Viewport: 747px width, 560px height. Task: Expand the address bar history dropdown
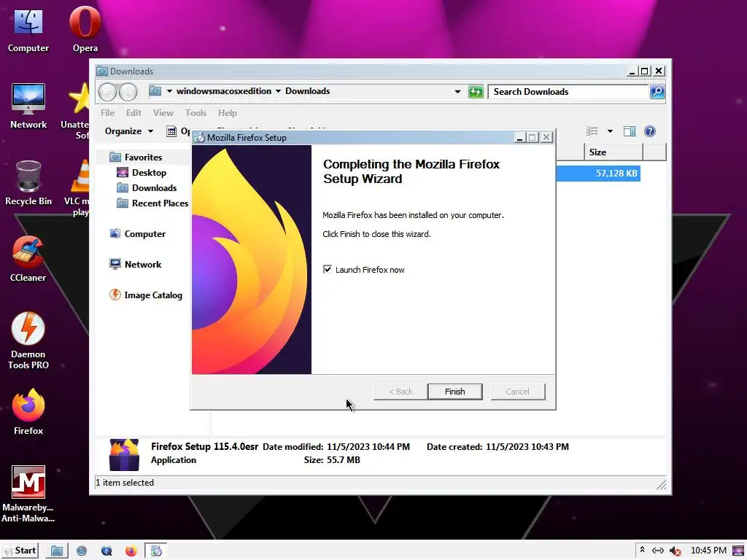click(457, 91)
